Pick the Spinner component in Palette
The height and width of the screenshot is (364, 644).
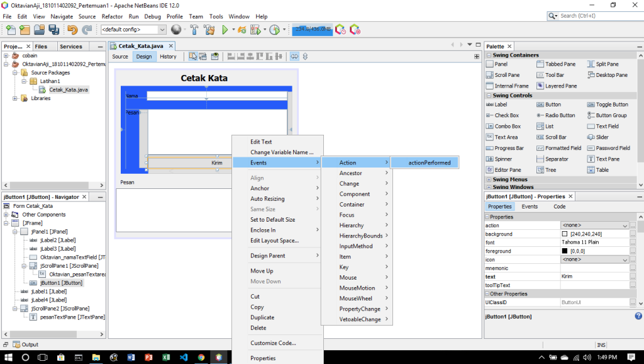(499, 159)
